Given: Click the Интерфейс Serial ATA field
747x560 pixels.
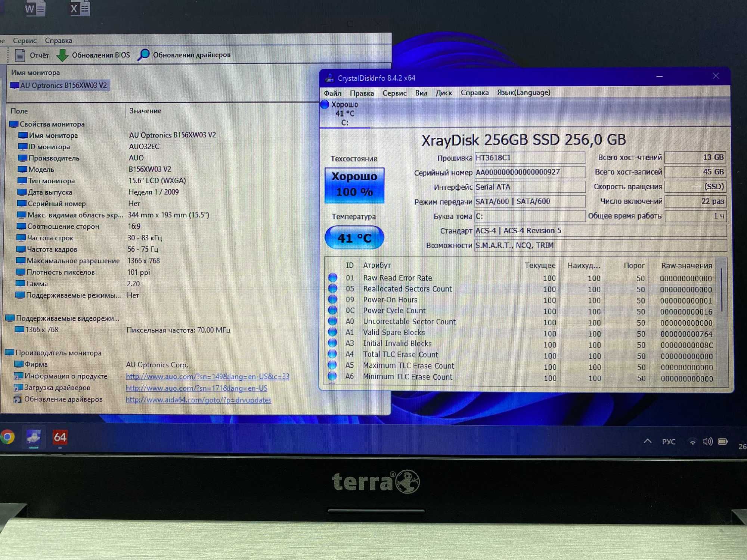Looking at the screenshot, I should [x=530, y=187].
